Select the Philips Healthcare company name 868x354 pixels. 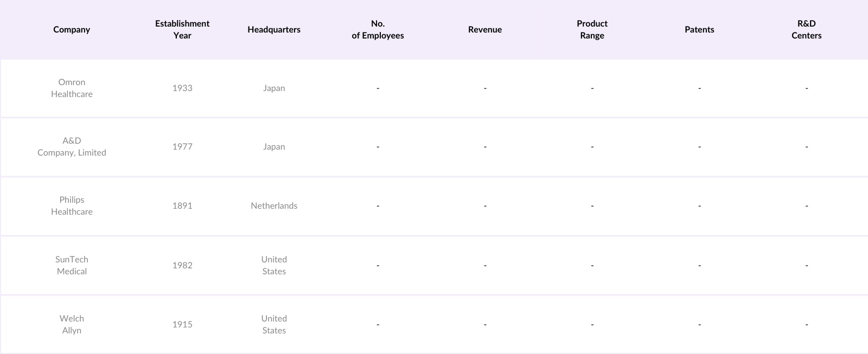(72, 206)
